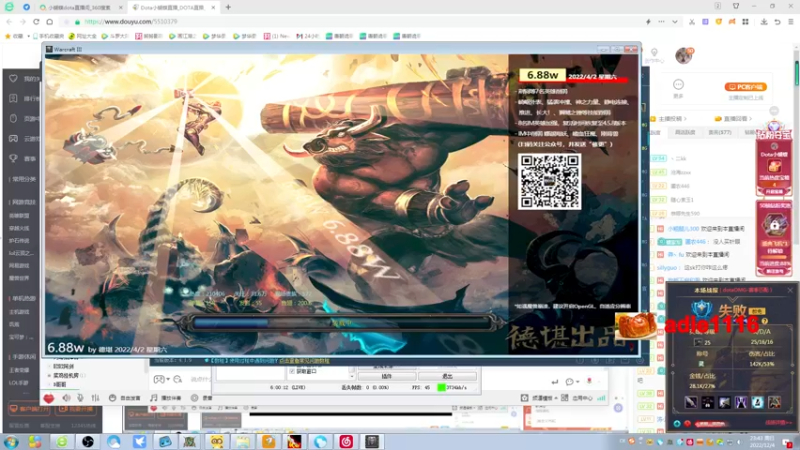Open the chat bubble dropdown in chat bar
The height and width of the screenshot is (450, 800).
point(572,381)
